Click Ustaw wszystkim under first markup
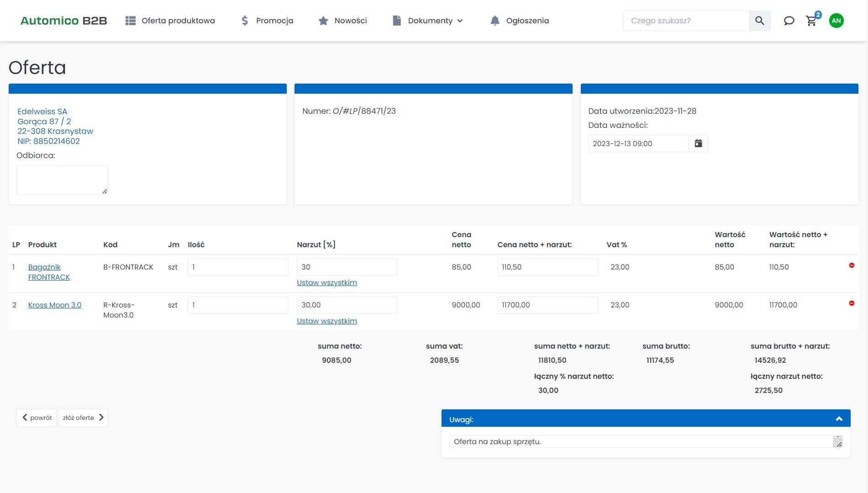The height and width of the screenshot is (493, 868). coord(326,282)
